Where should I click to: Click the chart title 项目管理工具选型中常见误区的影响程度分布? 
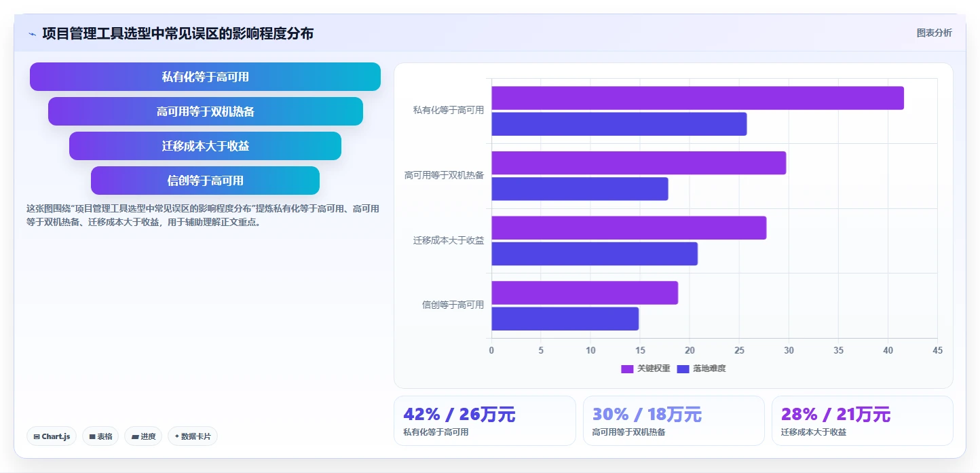(x=178, y=33)
